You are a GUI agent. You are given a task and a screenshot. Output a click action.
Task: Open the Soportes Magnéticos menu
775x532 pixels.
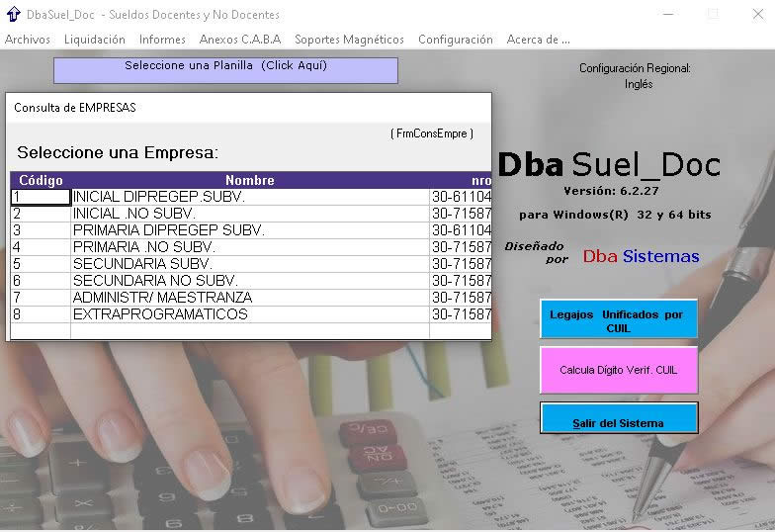click(x=349, y=40)
